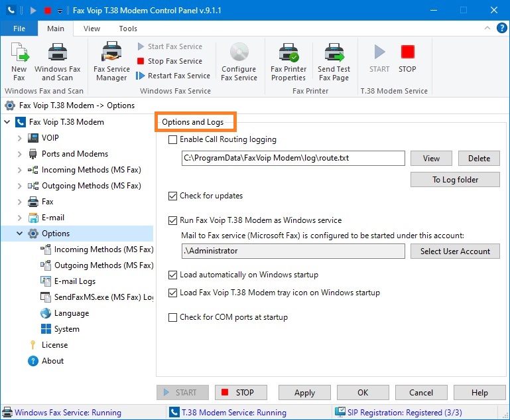Toggle Run as Windows service checkbox
Screen dimensions: 510x420
172,220
